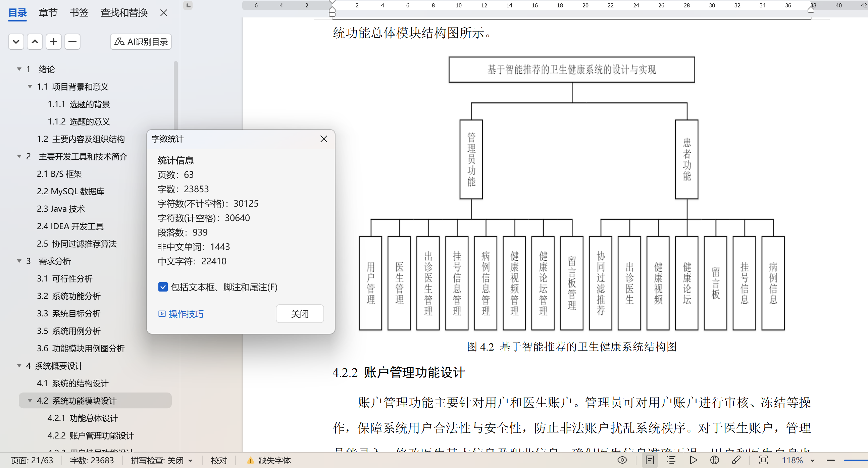868x468 pixels.
Task: Click the 关闭 button in dialog
Action: coord(300,314)
